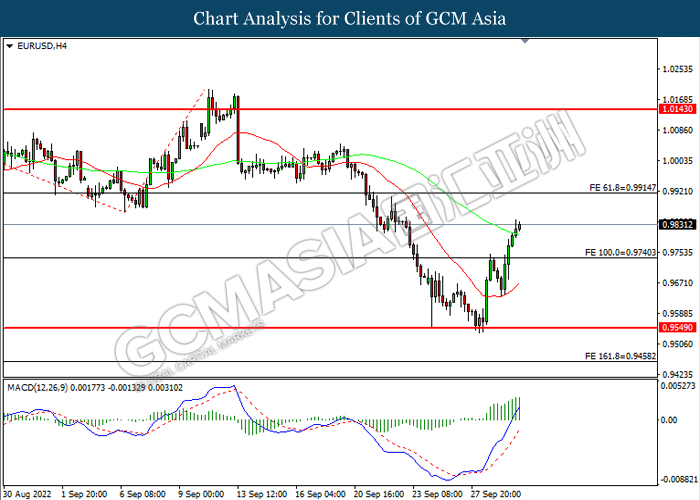Click the 1.01685 price axis value
Viewport: 700px width, 500px height.
[678, 100]
